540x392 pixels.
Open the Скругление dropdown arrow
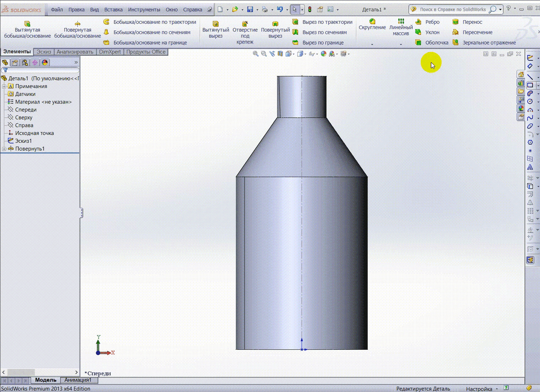coord(372,45)
